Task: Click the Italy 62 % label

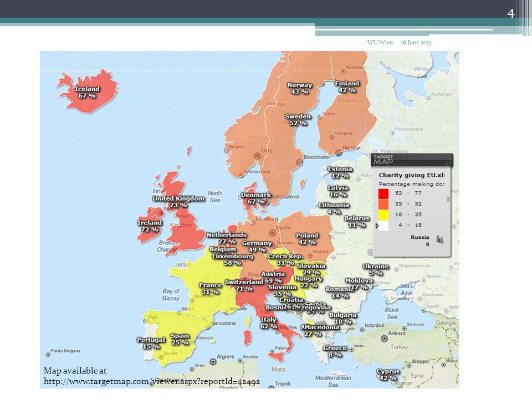Action: coord(269,323)
